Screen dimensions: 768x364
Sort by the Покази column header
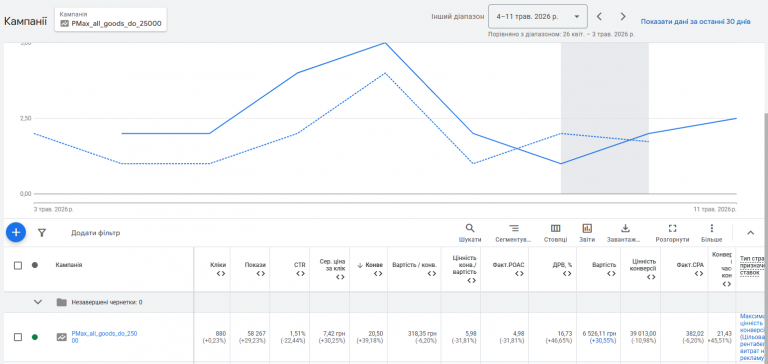(255, 265)
